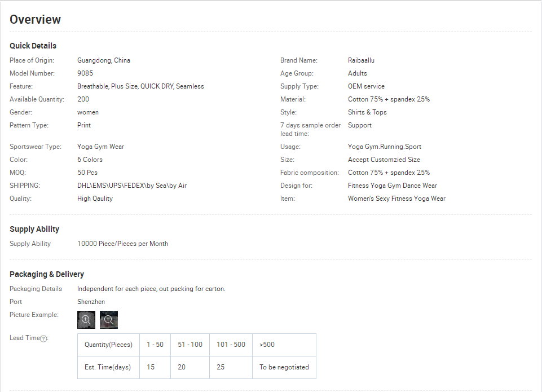542x392 pixels.
Task: Click the 51 - 100 quantity cell
Action: 190,345
